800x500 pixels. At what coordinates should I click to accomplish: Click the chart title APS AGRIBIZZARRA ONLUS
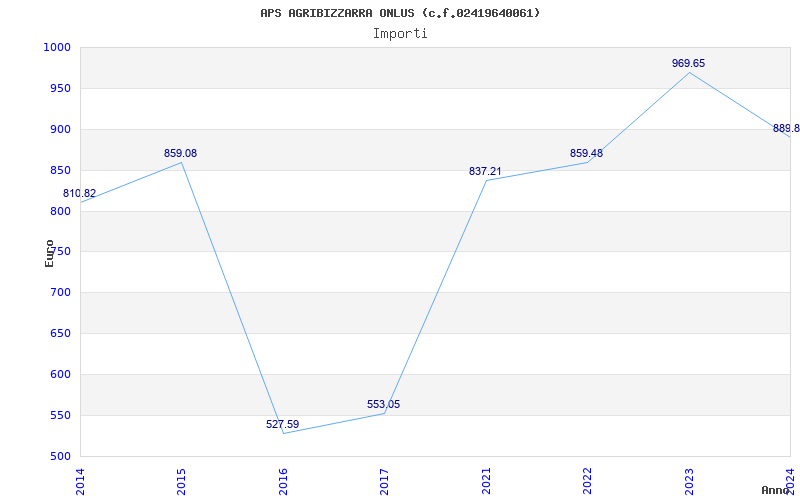click(400, 13)
